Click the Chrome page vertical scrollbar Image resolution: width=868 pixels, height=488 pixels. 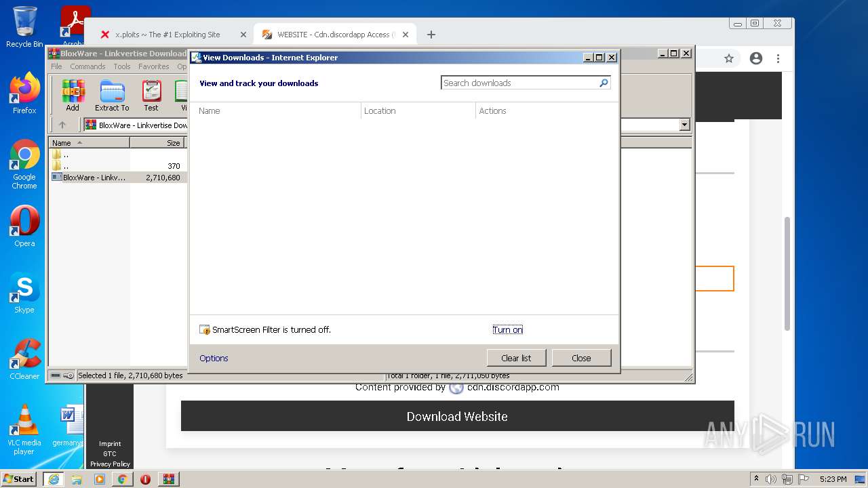(x=787, y=273)
